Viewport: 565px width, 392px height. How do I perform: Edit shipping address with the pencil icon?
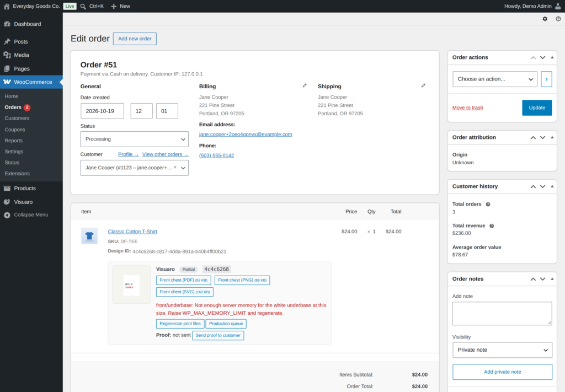(423, 85)
